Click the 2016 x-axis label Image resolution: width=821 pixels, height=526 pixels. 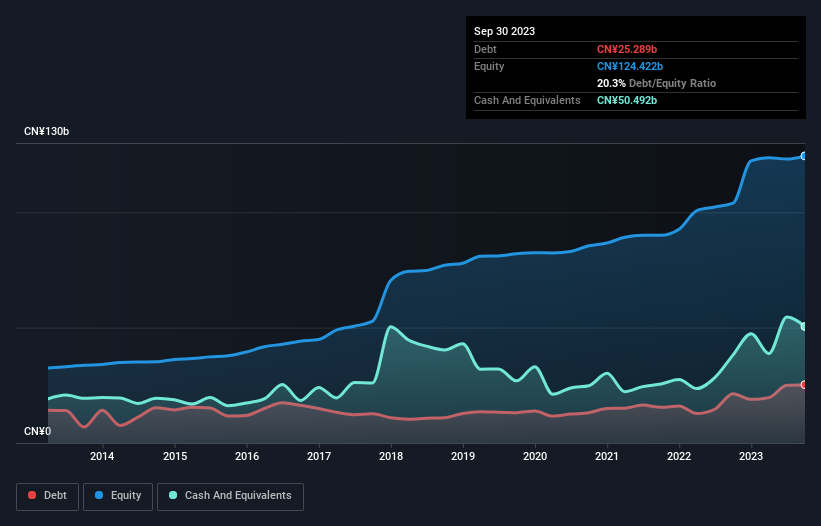(247, 456)
